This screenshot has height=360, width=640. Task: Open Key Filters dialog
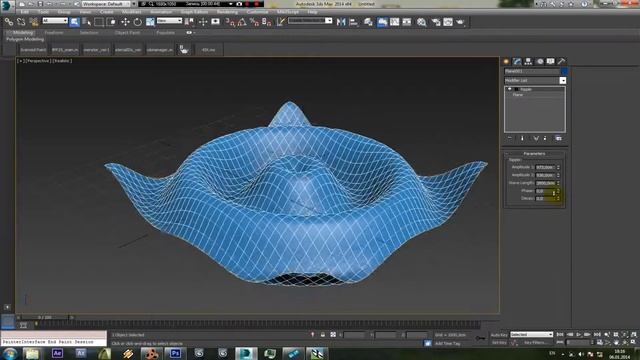coord(535,343)
